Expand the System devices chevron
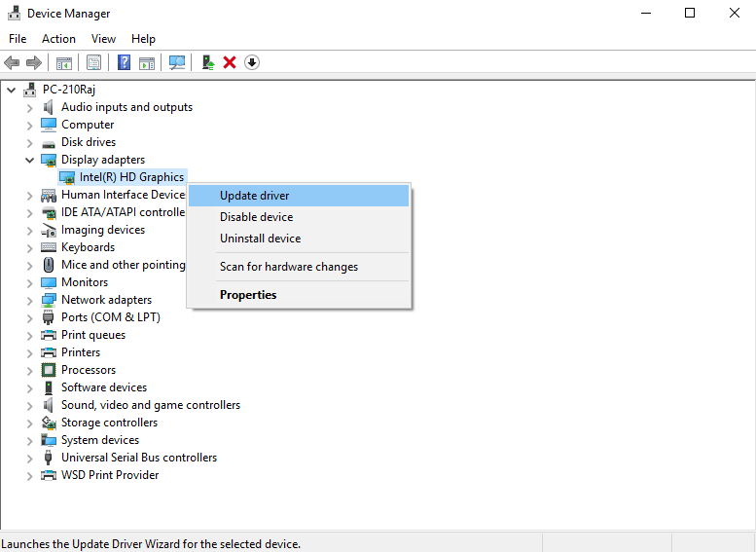This screenshot has height=552, width=756. pos(30,441)
